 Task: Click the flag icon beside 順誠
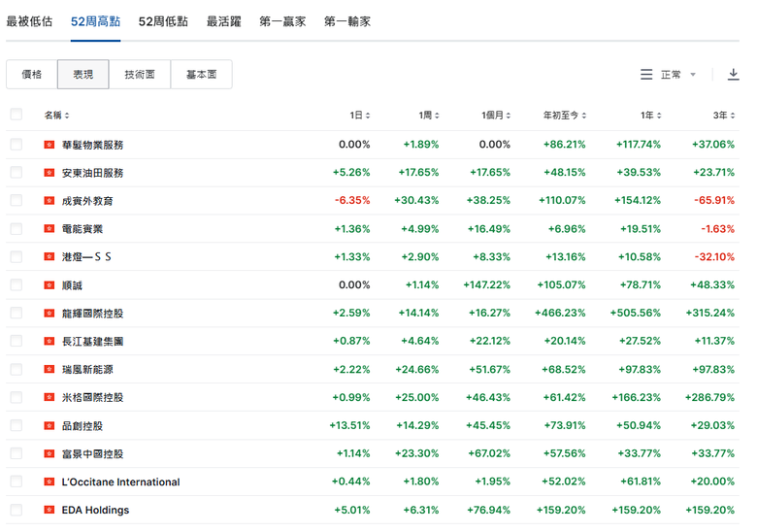point(49,284)
